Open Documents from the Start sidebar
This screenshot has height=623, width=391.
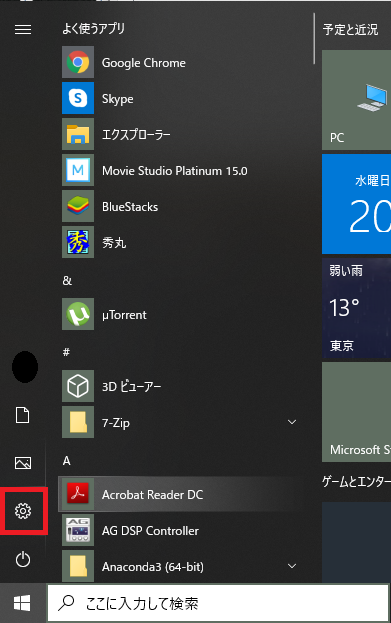[23, 415]
